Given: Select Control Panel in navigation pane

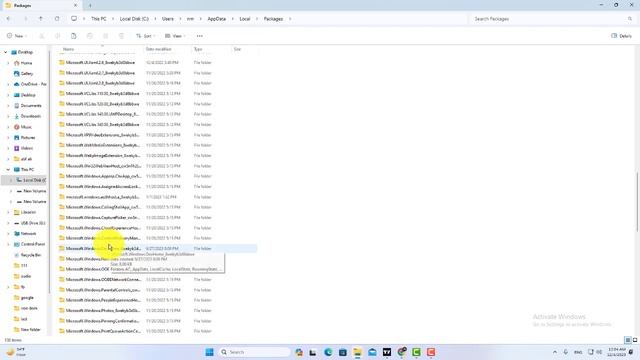Looking at the screenshot, I should pos(33,244).
